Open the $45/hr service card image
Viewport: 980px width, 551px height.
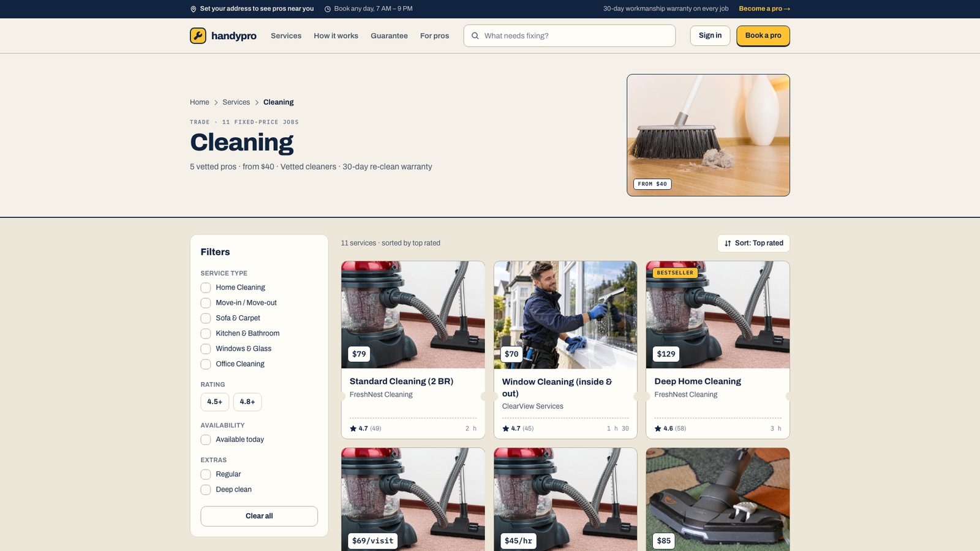[x=565, y=500]
